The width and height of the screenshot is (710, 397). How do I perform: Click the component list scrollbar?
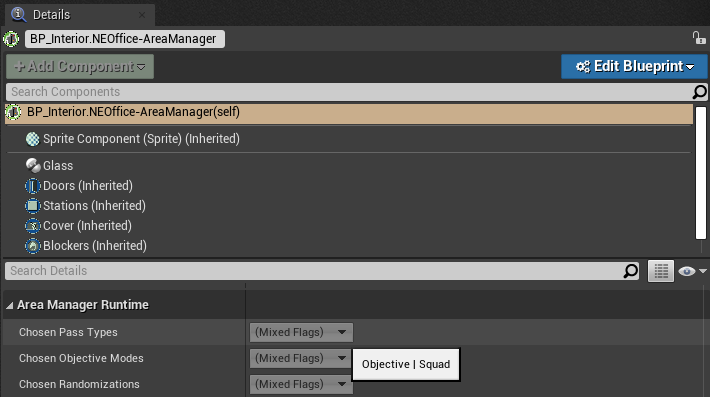click(x=700, y=173)
